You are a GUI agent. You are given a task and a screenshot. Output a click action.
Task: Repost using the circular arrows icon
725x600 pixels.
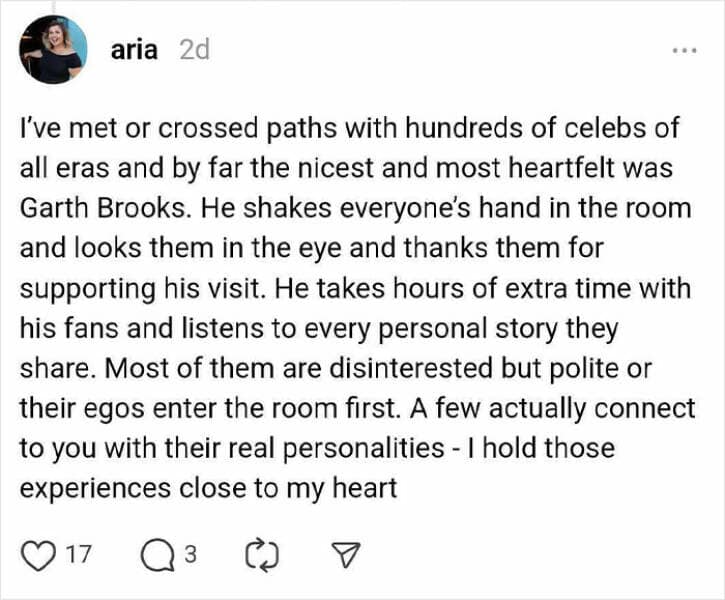tap(260, 554)
